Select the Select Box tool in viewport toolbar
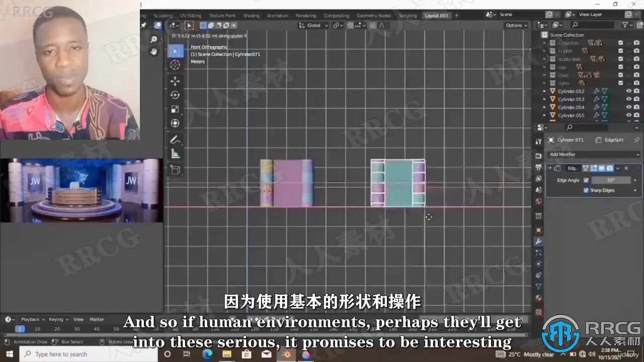 tap(175, 51)
